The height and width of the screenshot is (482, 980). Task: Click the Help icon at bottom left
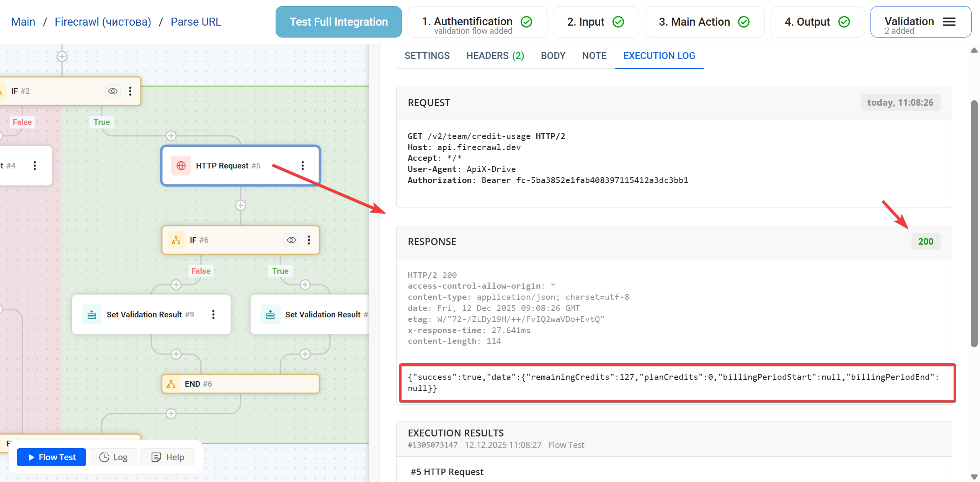coord(156,457)
